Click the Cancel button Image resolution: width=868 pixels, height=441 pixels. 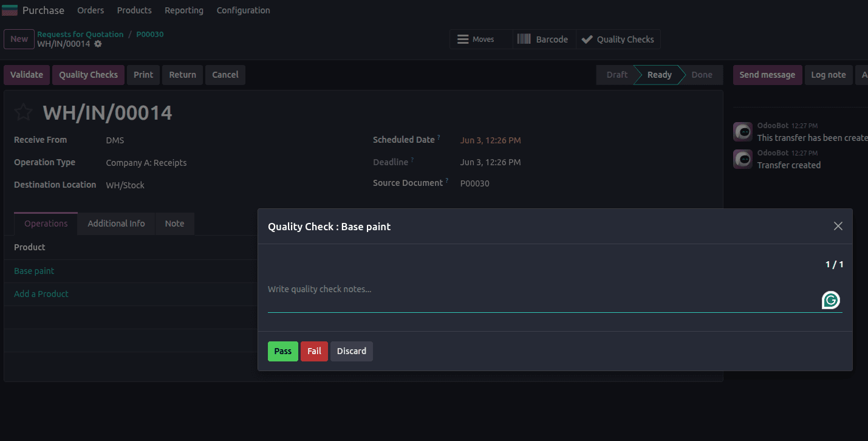coord(225,75)
